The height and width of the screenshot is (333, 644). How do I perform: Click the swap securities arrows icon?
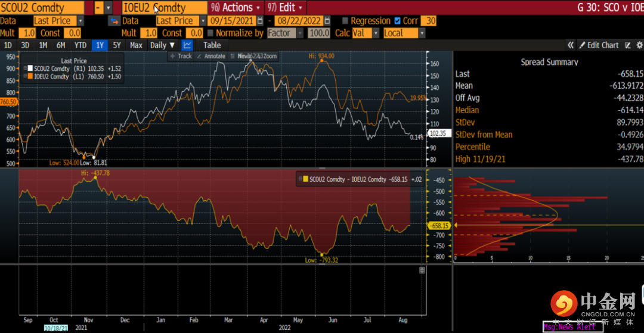tap(113, 21)
